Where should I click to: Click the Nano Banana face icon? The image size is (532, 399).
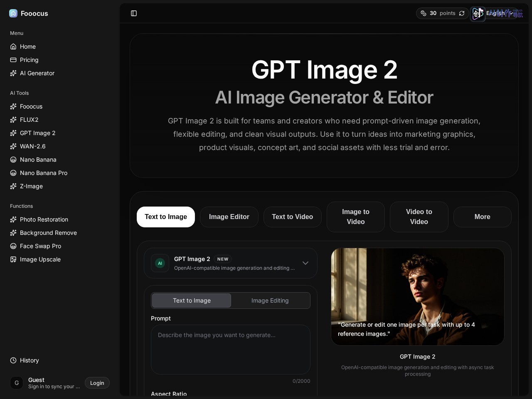point(13,160)
